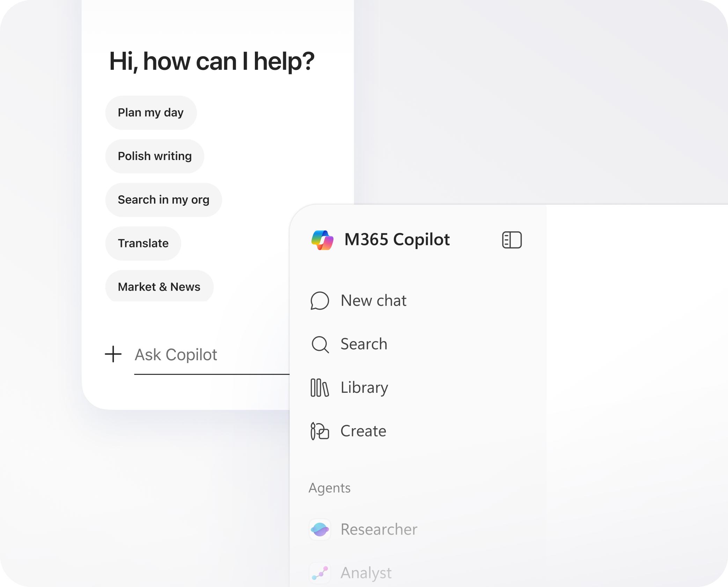Open the Analyst agent icon

pos(320,573)
